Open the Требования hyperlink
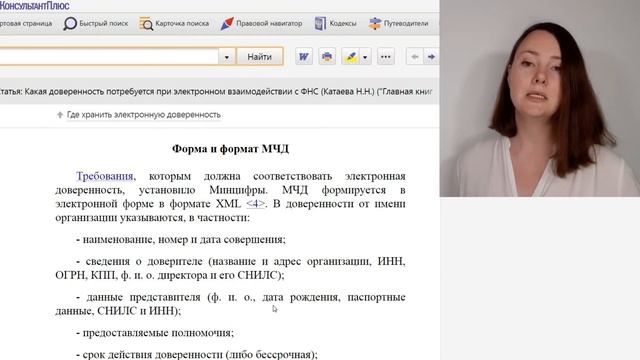The width and height of the screenshot is (640, 360). tap(105, 176)
